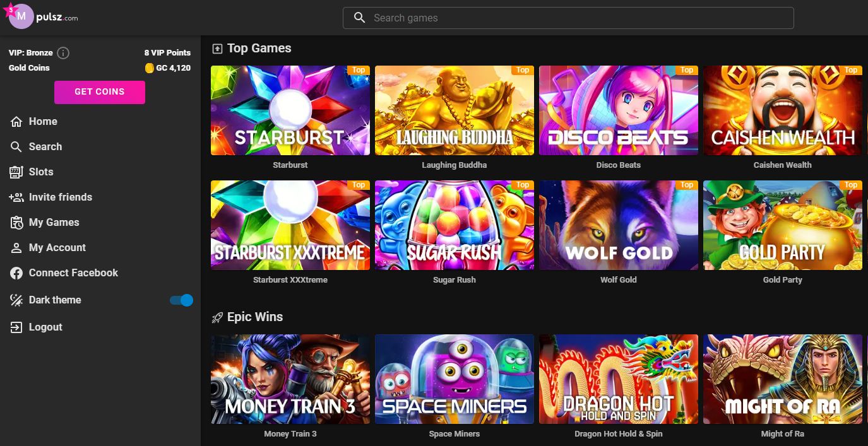
Task: Click the Top Games heading
Action: click(259, 49)
